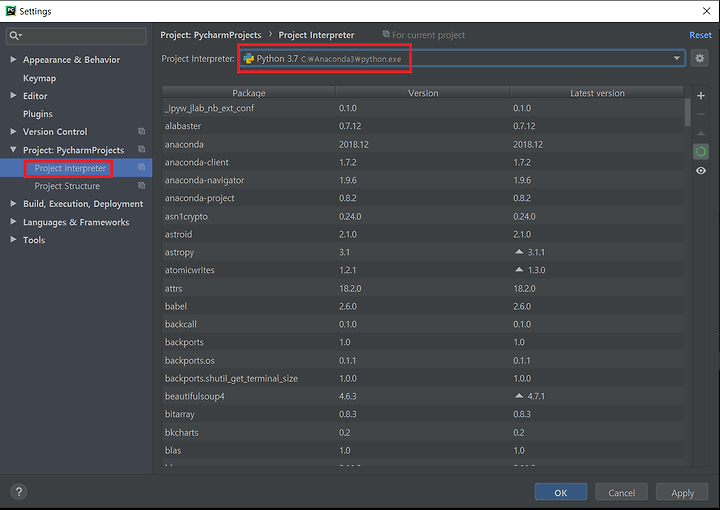
Task: Select the asn1crypto package row
Action: pyautogui.click(x=423, y=216)
